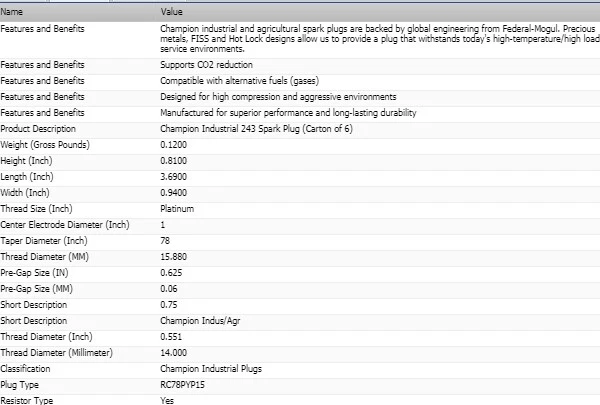Select 'Champion Industrial 243 Spark Plug' value
600x405 pixels.
(x=256, y=129)
